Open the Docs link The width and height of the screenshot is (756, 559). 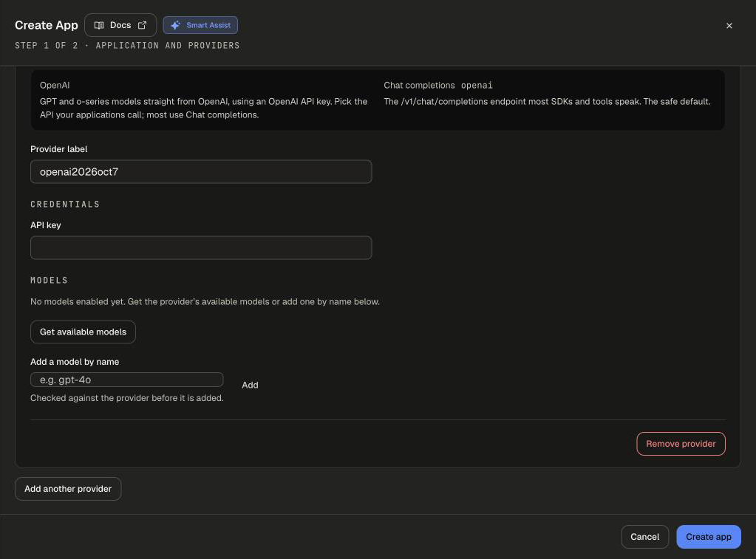[x=120, y=25]
